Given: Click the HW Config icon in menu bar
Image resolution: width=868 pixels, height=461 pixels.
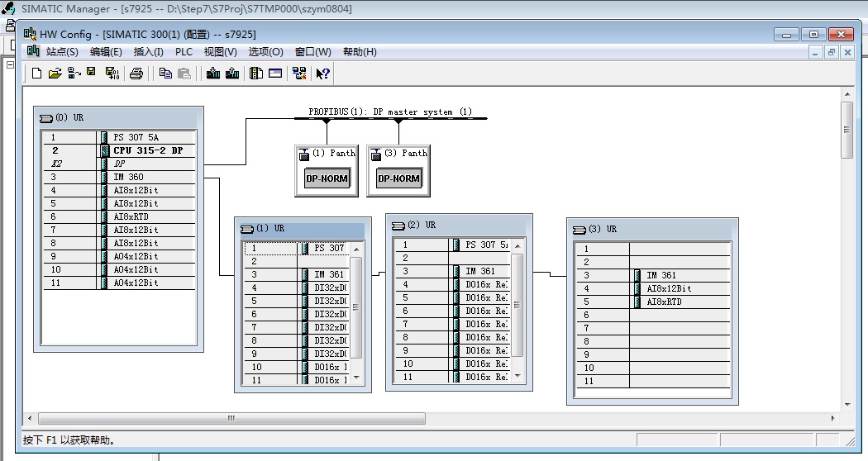Looking at the screenshot, I should point(33,51).
